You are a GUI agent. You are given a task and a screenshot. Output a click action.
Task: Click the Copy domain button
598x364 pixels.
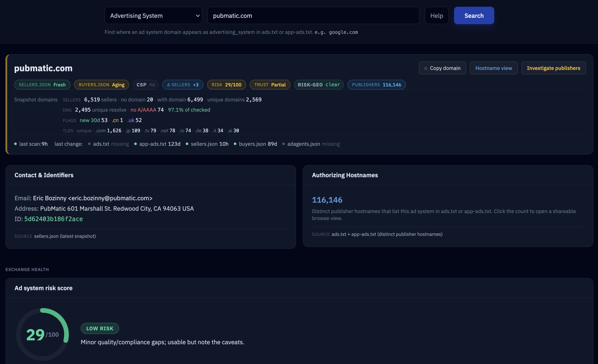coord(442,68)
